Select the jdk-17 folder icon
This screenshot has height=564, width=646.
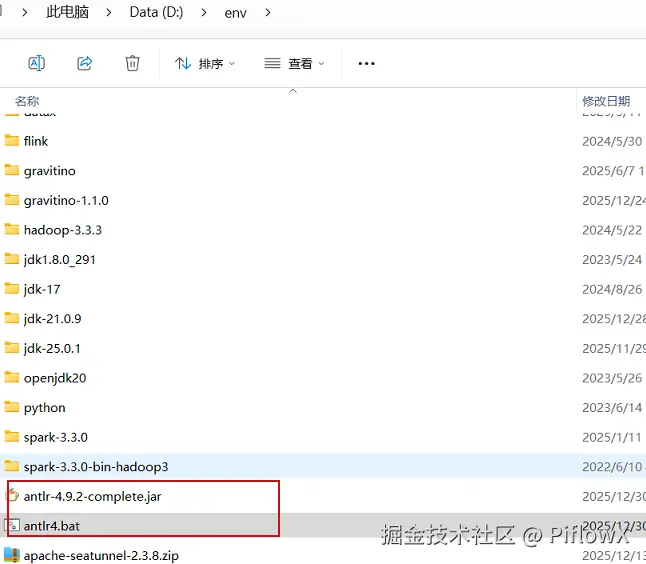(x=12, y=288)
